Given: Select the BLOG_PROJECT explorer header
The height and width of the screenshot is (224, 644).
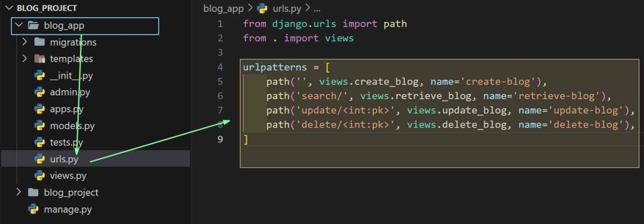Looking at the screenshot, I should [x=47, y=8].
